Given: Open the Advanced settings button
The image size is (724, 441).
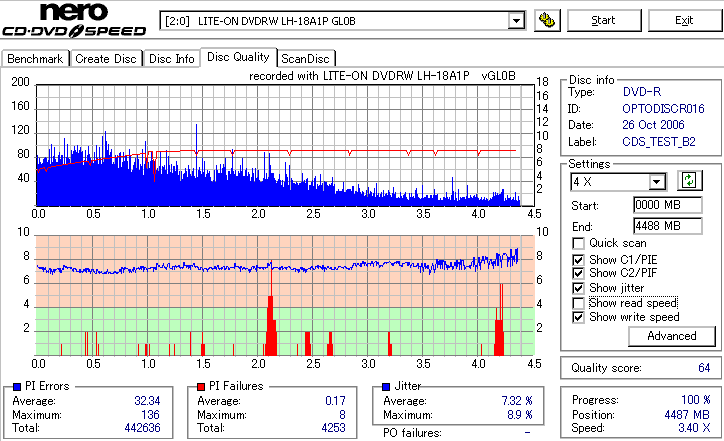Looking at the screenshot, I should pos(672,336).
